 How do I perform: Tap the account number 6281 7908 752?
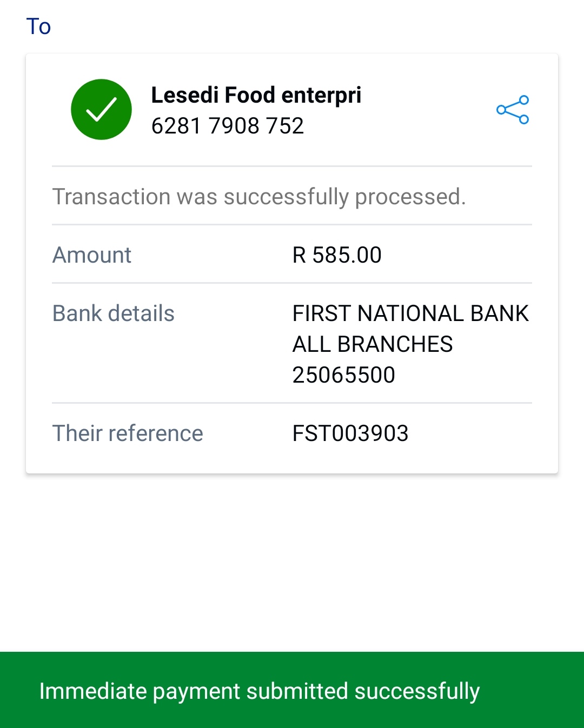point(228,126)
